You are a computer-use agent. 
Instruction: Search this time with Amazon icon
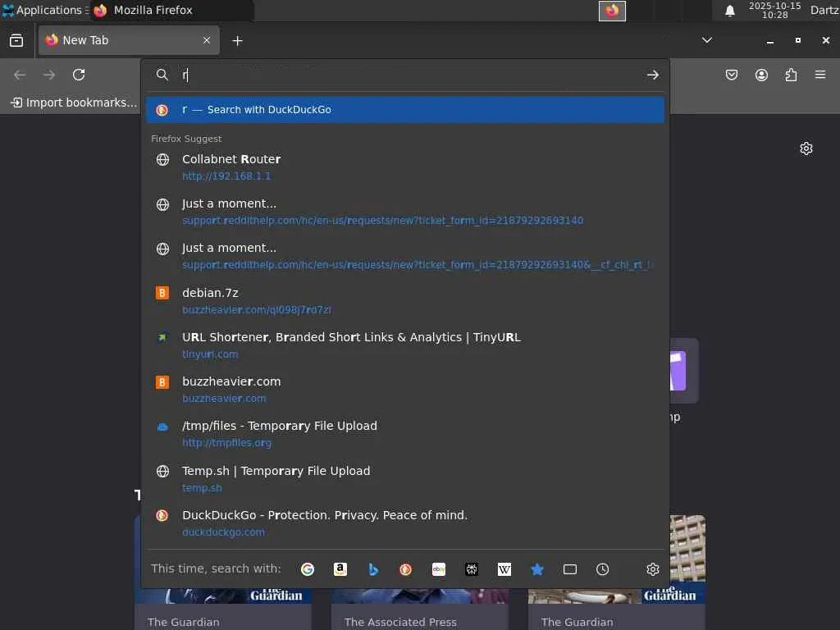[x=340, y=569]
